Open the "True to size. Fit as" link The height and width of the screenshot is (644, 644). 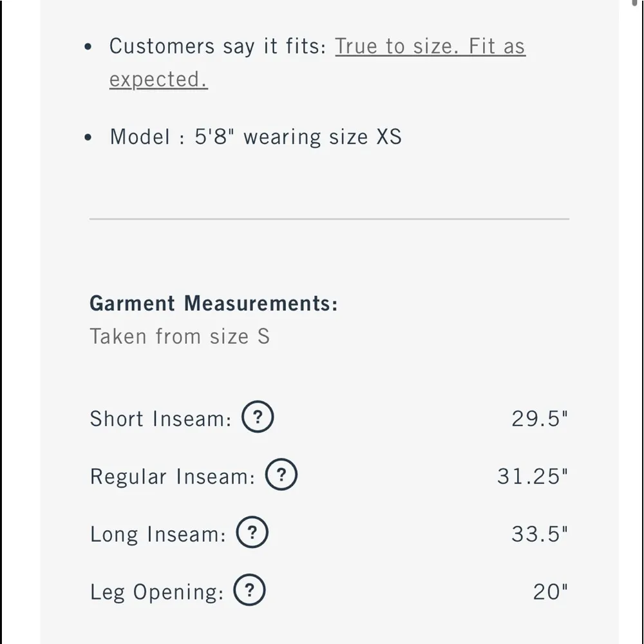[430, 46]
